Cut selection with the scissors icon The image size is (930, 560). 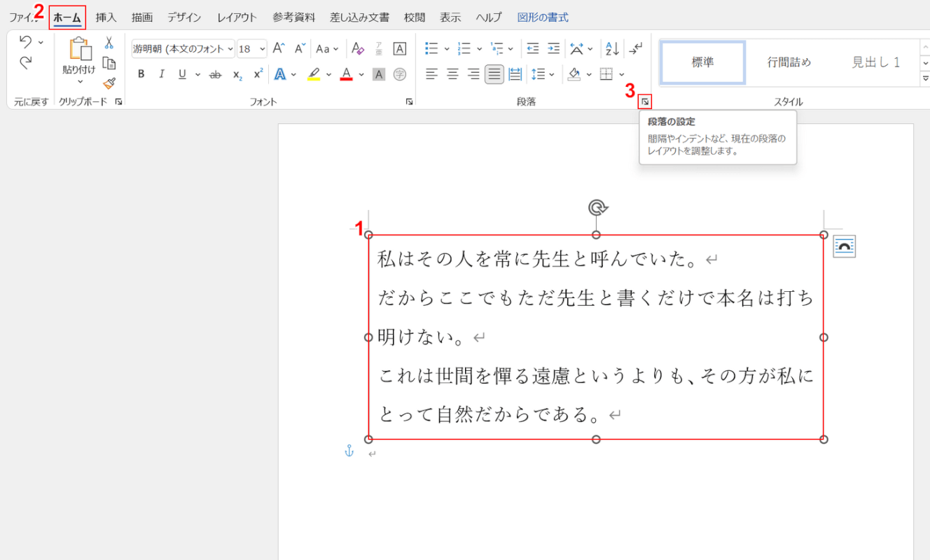pyautogui.click(x=109, y=43)
